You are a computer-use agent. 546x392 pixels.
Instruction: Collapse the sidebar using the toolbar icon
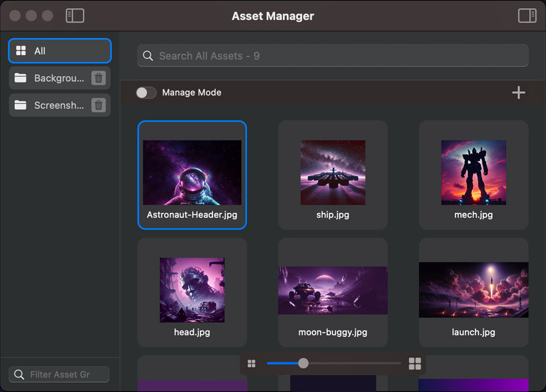[x=75, y=16]
